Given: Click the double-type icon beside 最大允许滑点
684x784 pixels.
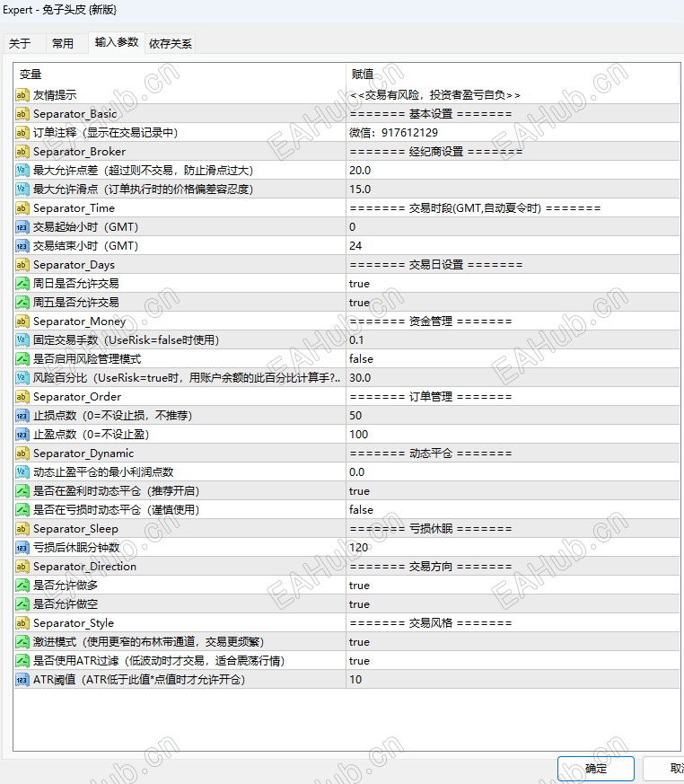Looking at the screenshot, I should (x=22, y=189).
